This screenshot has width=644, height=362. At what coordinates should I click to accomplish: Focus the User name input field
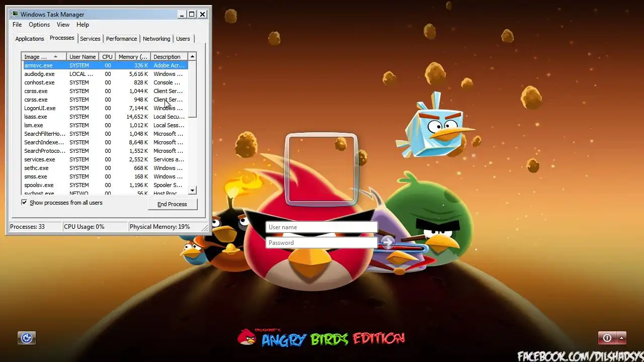pyautogui.click(x=321, y=227)
